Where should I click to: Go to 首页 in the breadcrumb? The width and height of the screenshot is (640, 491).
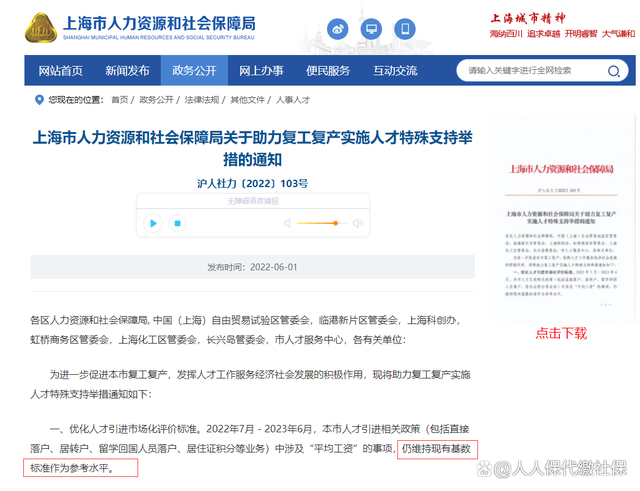click(x=120, y=100)
